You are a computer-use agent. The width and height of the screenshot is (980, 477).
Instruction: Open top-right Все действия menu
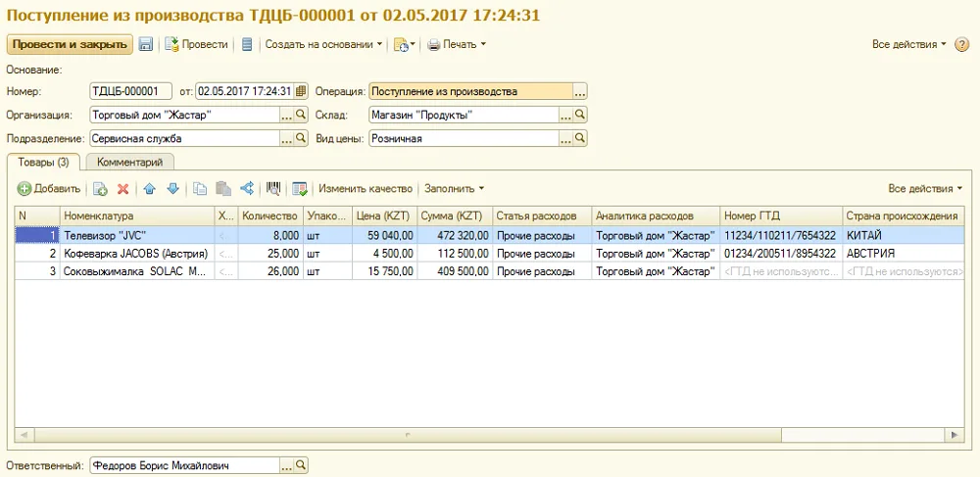(x=909, y=44)
